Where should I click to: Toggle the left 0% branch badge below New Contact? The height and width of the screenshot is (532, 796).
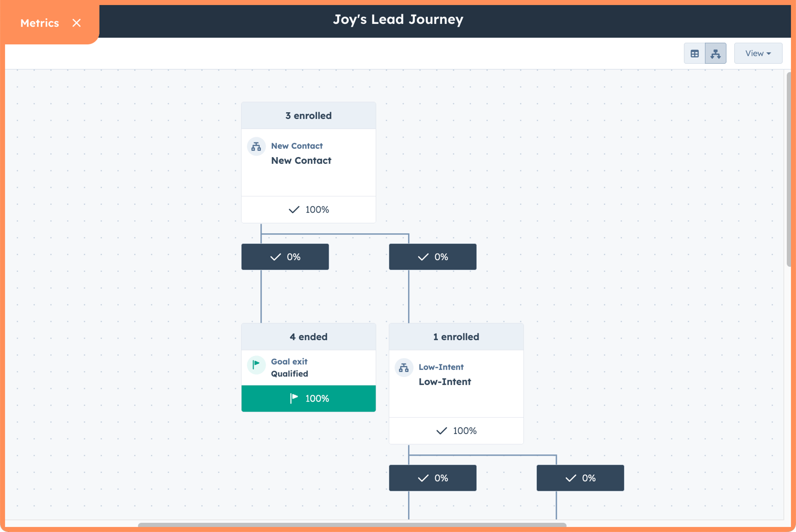285,257
